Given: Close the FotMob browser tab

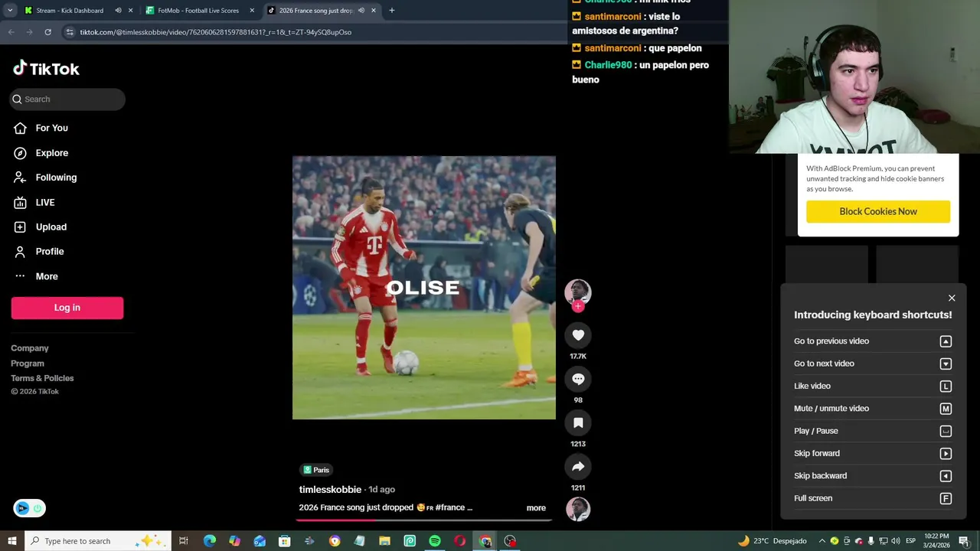Looking at the screenshot, I should pos(252,11).
